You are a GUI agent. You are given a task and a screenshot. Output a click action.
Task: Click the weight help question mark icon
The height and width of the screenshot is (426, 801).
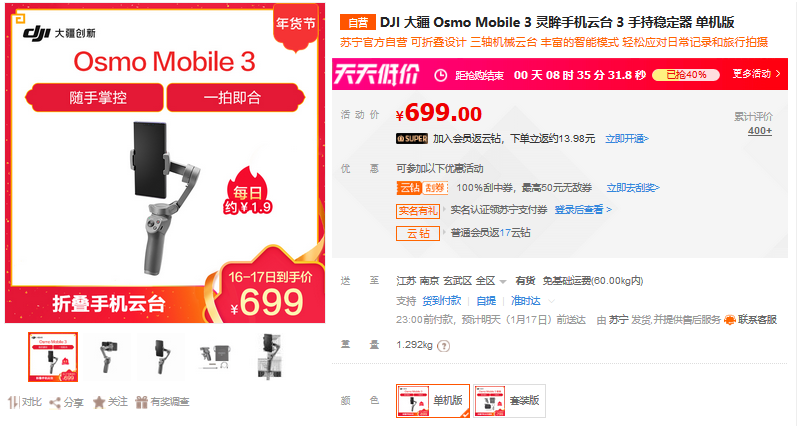pyautogui.click(x=444, y=346)
